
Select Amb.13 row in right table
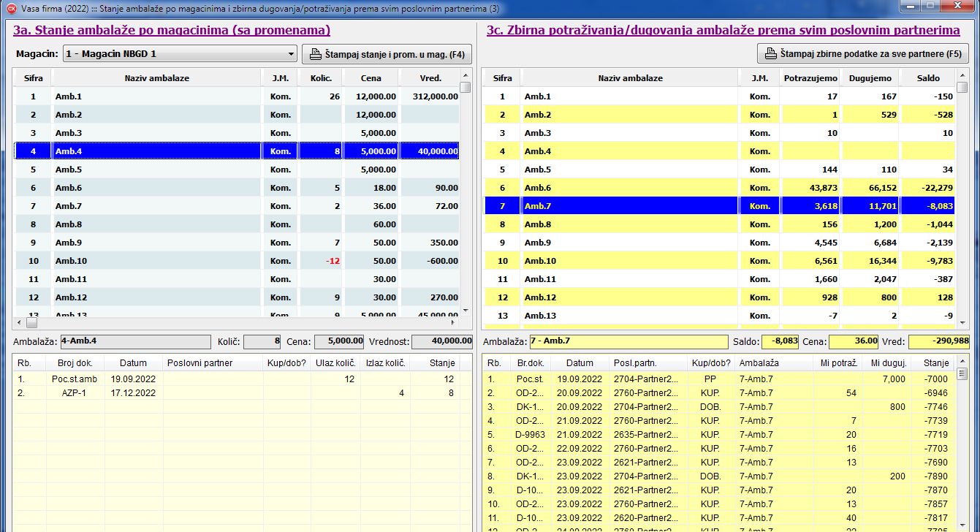(719, 316)
